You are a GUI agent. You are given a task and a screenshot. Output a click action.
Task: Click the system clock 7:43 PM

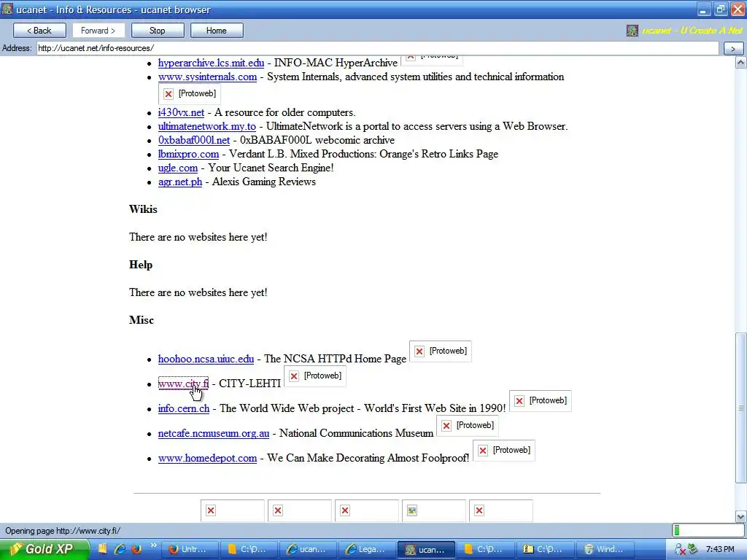tap(720, 549)
